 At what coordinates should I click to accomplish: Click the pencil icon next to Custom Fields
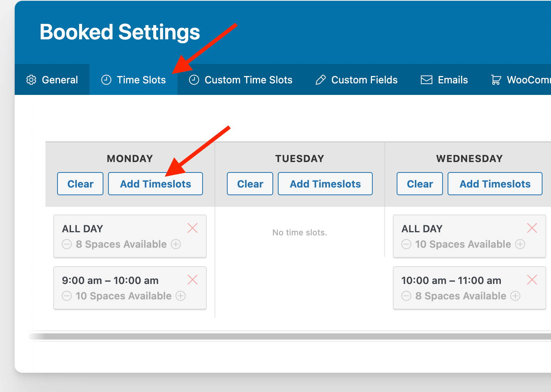[x=320, y=80]
